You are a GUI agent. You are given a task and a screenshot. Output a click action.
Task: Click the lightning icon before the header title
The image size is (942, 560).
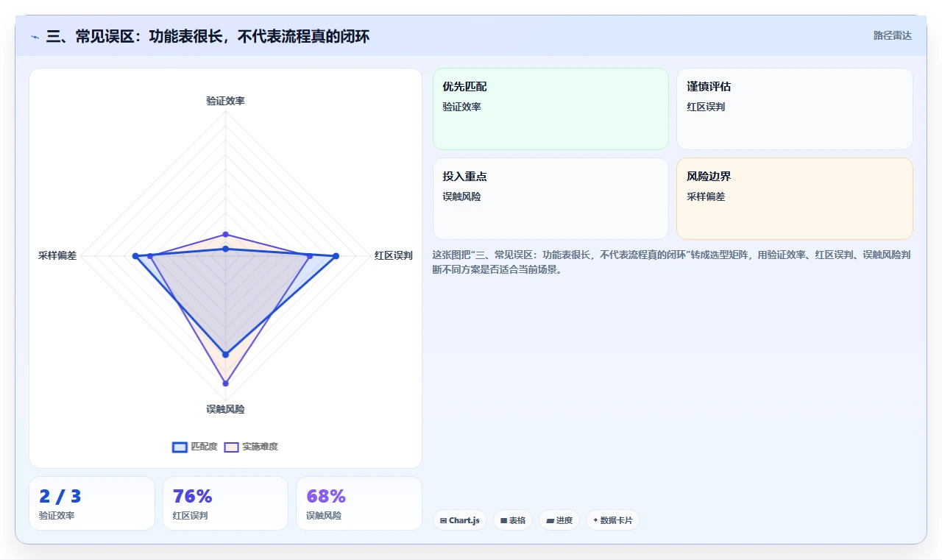[x=35, y=36]
